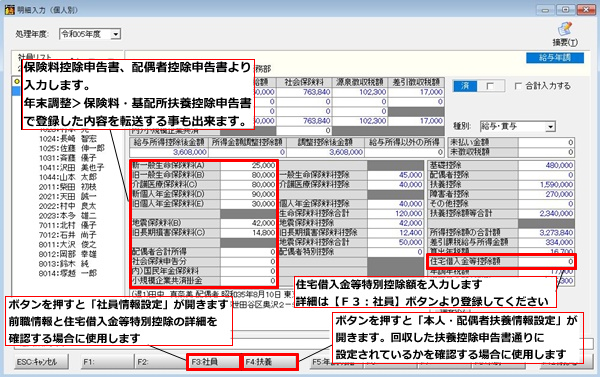Click the app icon in title bar
The height and width of the screenshot is (377, 600).
(9, 9)
